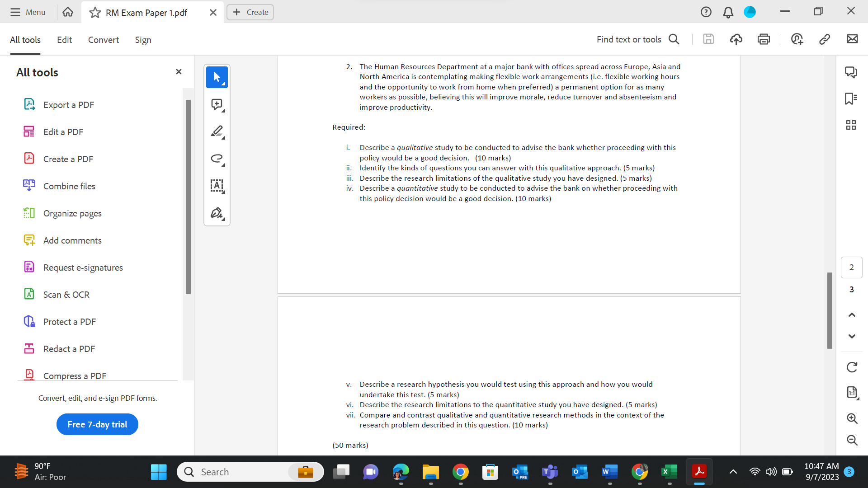This screenshot has width=868, height=488.
Task: Choose the freehand draw lasso tool
Action: coord(217,159)
